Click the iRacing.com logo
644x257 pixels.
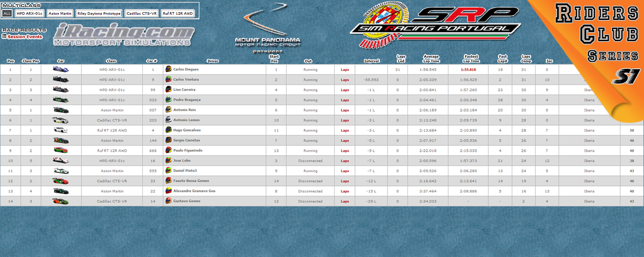coord(124,34)
